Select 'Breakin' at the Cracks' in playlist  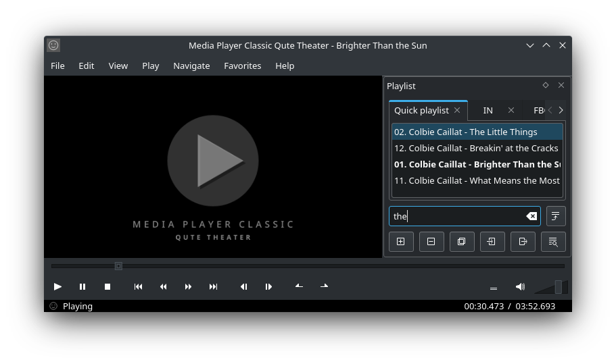(476, 148)
